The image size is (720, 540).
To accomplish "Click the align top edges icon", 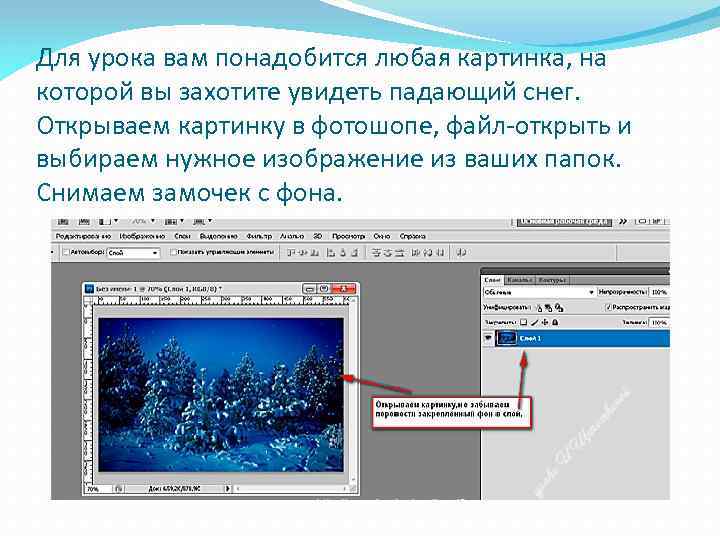I will (291, 253).
